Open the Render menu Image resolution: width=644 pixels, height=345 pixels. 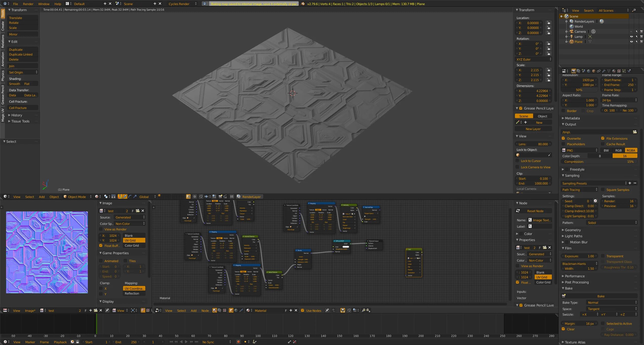(x=28, y=4)
